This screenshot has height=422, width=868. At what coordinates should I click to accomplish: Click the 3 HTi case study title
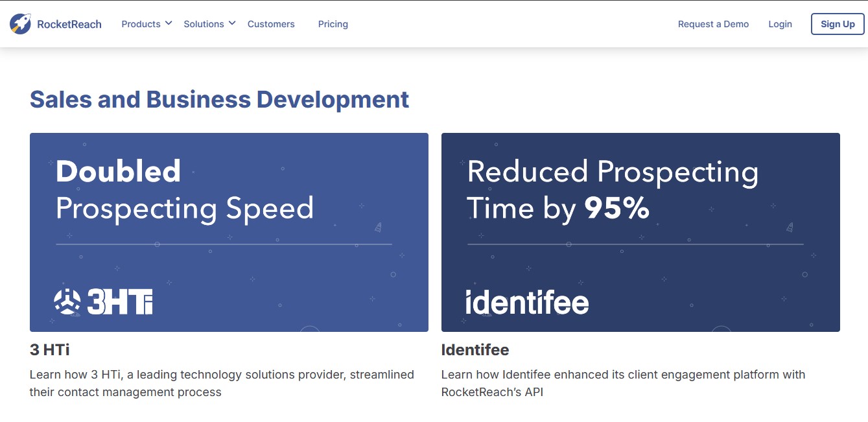pos(49,350)
